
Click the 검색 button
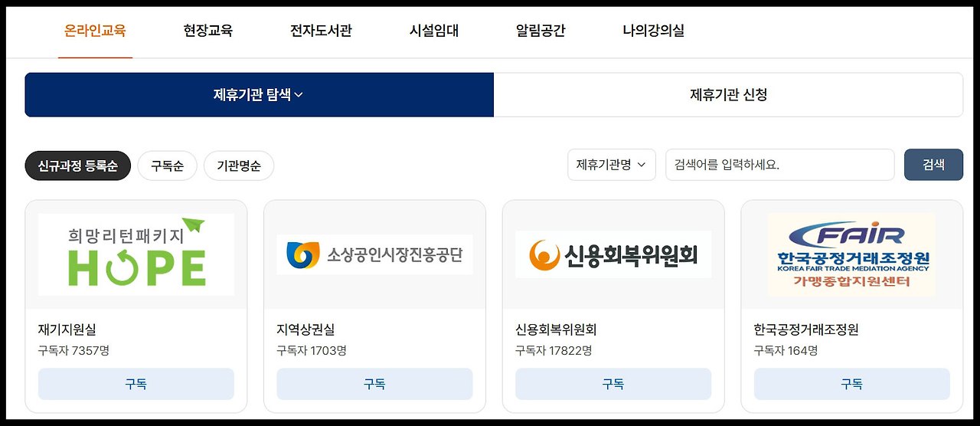tap(933, 165)
